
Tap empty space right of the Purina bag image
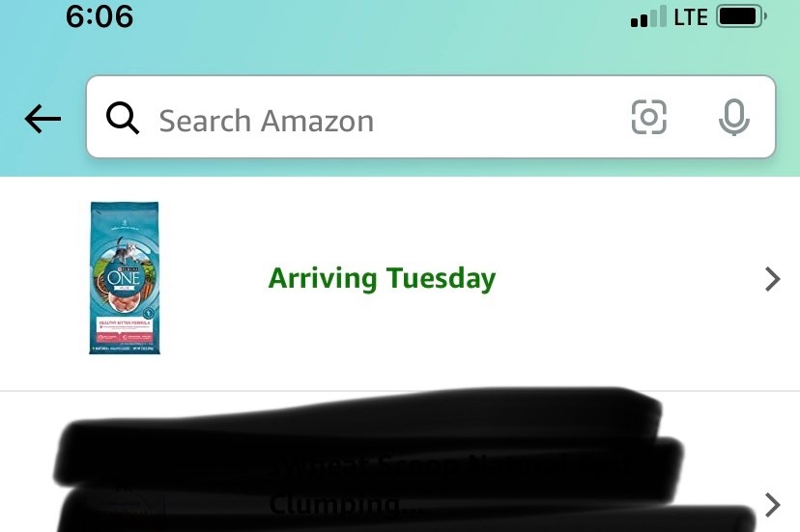pos(214,278)
